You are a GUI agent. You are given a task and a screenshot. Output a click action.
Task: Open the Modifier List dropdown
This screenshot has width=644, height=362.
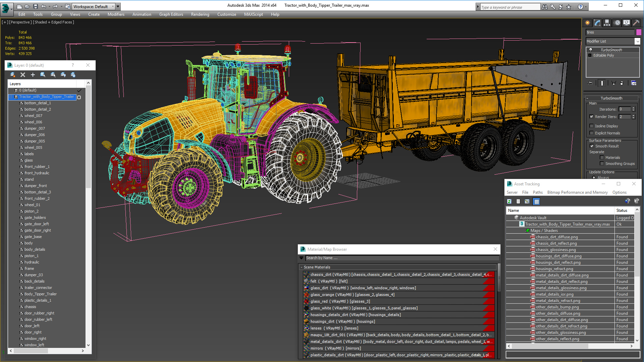(637, 41)
